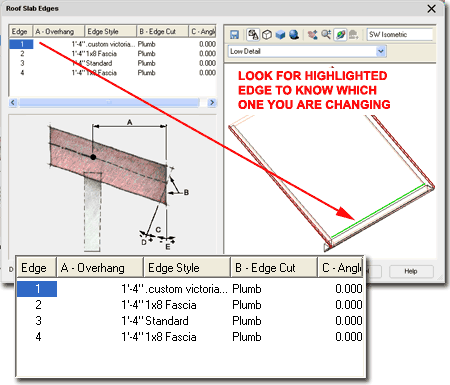
Task: Click the Help button
Action: [411, 271]
